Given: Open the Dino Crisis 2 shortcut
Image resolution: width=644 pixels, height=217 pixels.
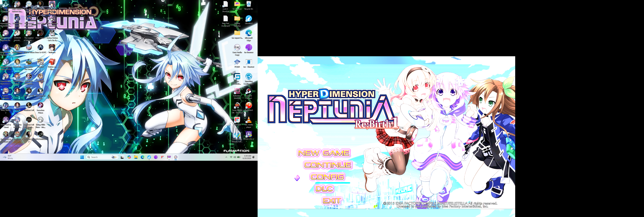Looking at the screenshot, I should coord(40,34).
